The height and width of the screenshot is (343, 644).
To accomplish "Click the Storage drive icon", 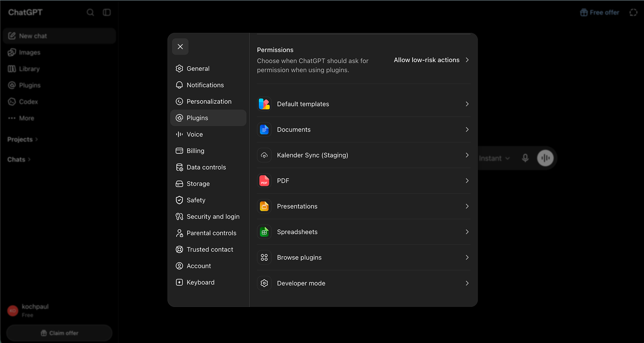I will coord(179,184).
